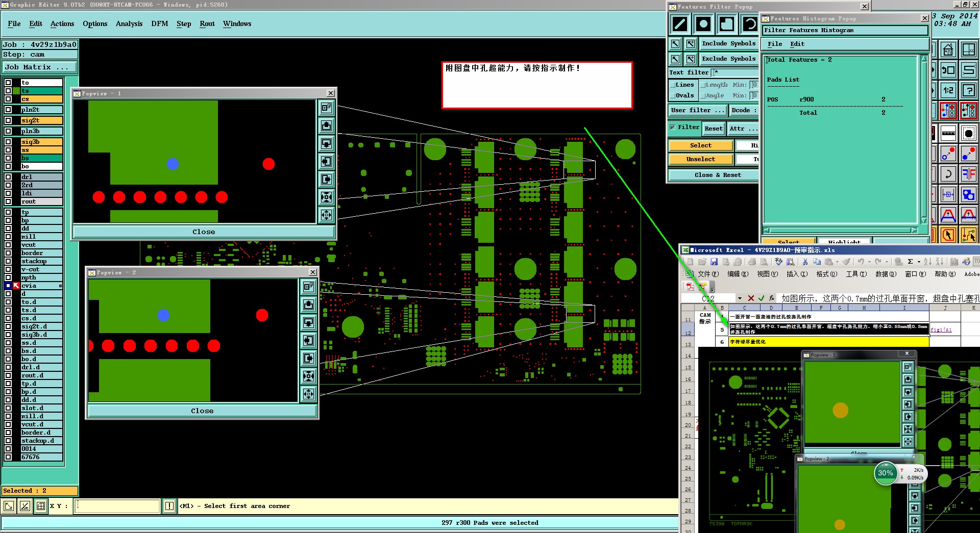Screen dimensions: 980x533
Task: Click the pan left icon in Popview 2
Action: click(308, 340)
